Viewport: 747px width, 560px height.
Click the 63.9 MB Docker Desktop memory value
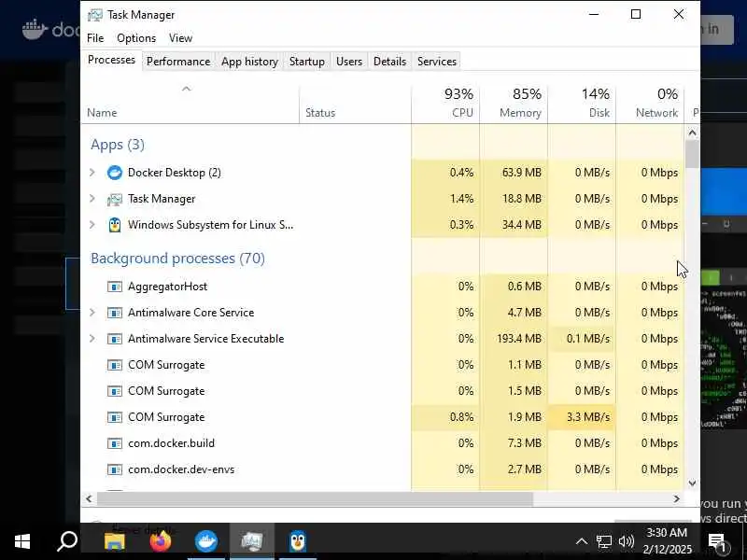522,173
